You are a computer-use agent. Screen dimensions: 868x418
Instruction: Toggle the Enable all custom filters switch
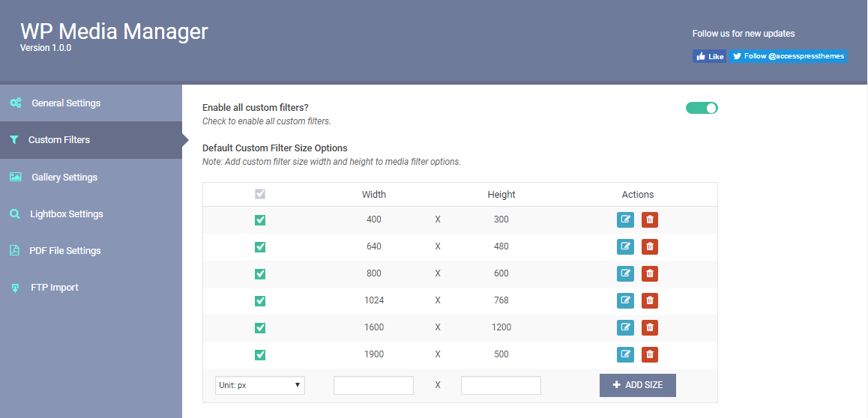click(702, 108)
